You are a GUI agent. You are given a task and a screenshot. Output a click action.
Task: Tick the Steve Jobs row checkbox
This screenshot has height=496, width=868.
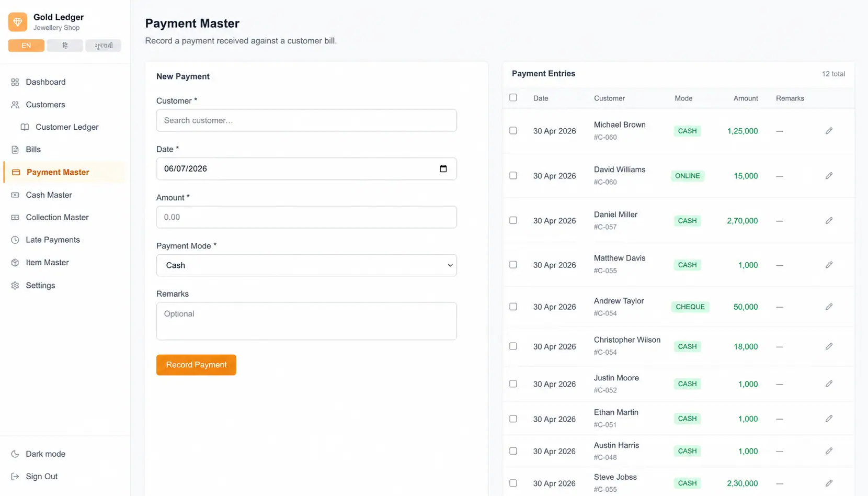point(513,483)
